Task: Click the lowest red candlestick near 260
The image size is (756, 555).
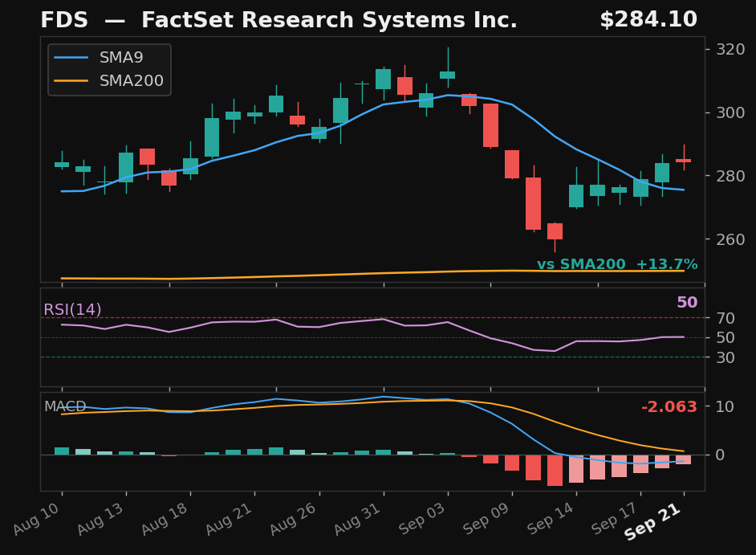Action: click(555, 231)
